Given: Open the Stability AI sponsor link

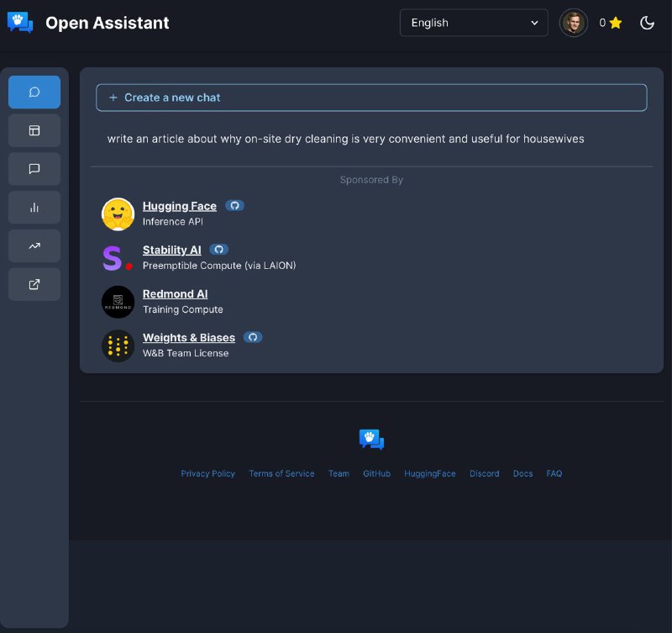Looking at the screenshot, I should 172,250.
